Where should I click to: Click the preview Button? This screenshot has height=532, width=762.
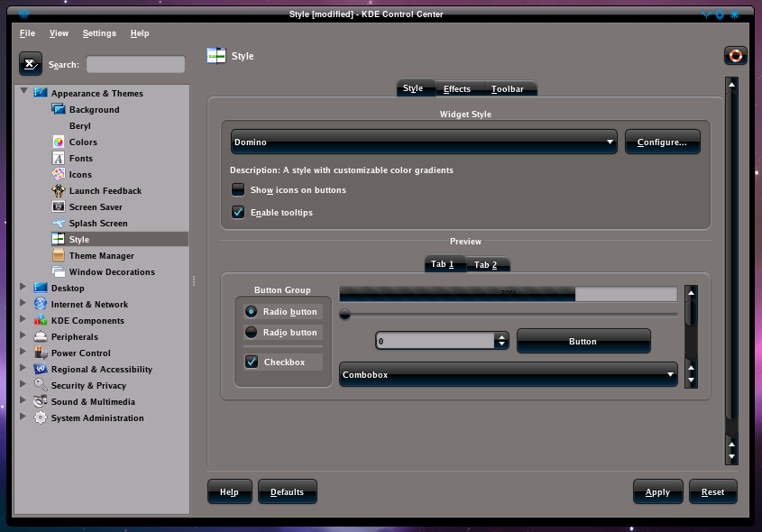(583, 341)
